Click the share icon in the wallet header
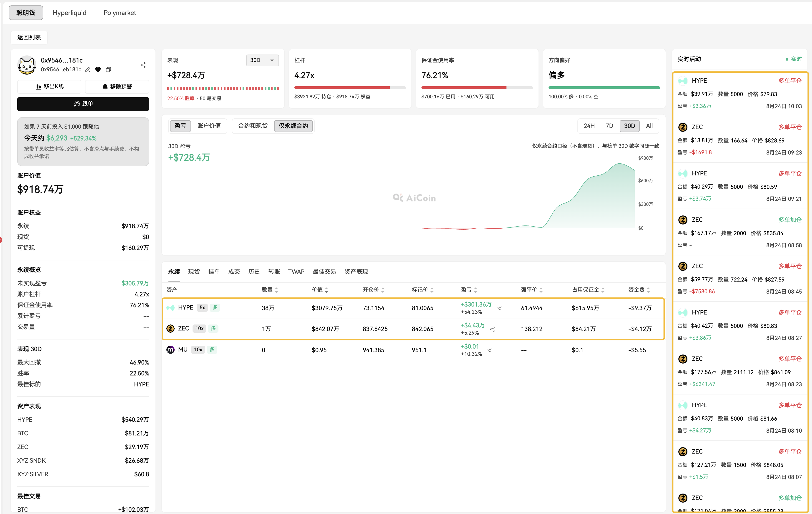The image size is (812, 514). point(144,65)
